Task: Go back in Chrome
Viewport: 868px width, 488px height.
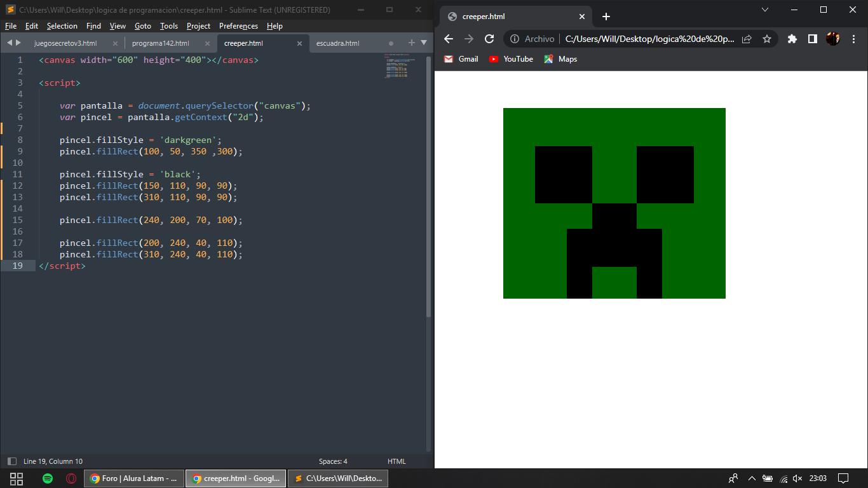Action: (449, 39)
